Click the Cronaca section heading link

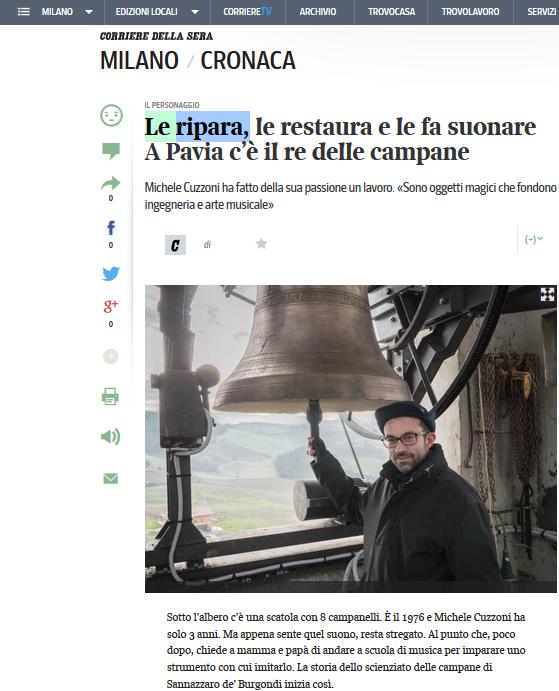pos(248,60)
